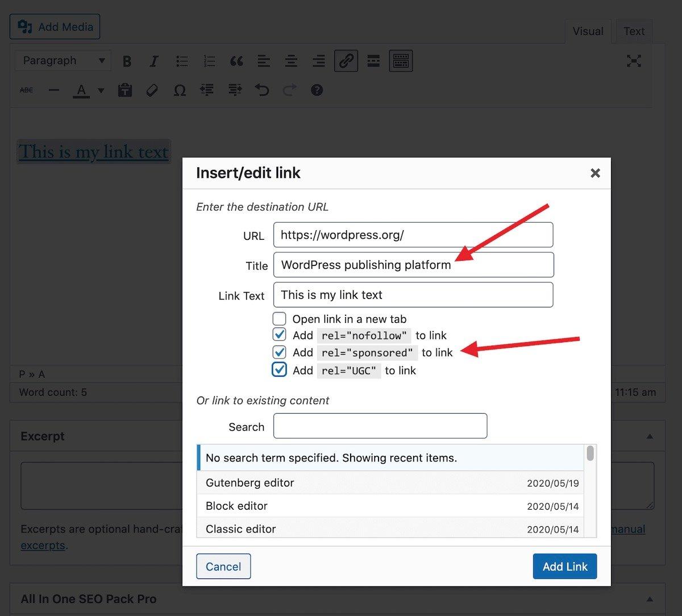Screen dimensions: 682x616
Task: Decrease indent
Action: tap(207, 90)
